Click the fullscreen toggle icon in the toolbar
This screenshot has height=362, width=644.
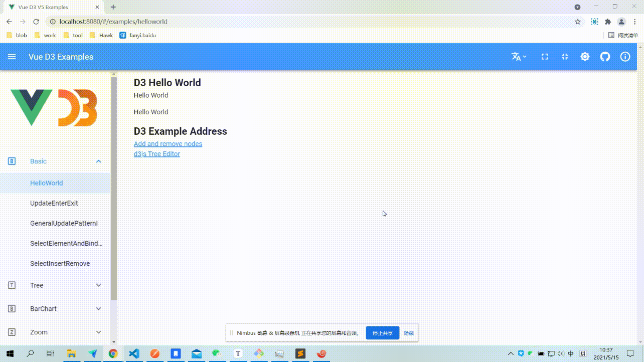coord(544,57)
